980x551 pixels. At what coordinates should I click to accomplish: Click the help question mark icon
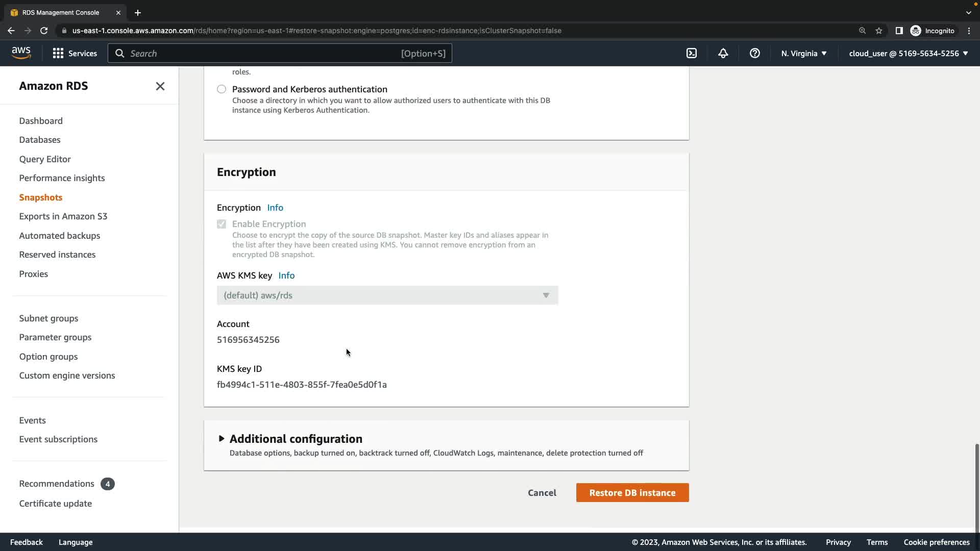tap(754, 53)
